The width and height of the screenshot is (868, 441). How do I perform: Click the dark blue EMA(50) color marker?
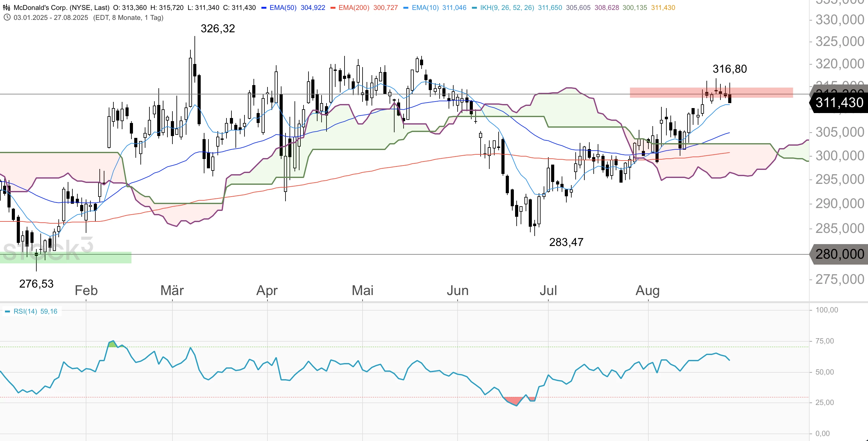point(264,8)
